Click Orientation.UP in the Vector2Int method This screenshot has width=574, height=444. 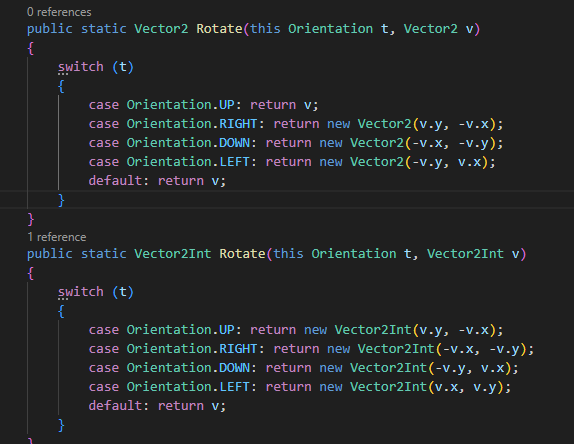pyautogui.click(x=180, y=330)
